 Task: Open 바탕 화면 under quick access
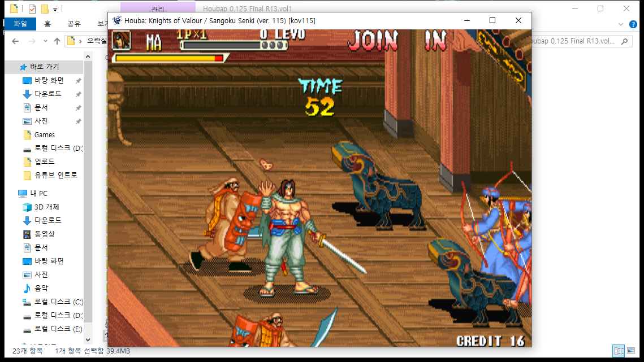tap(49, 80)
